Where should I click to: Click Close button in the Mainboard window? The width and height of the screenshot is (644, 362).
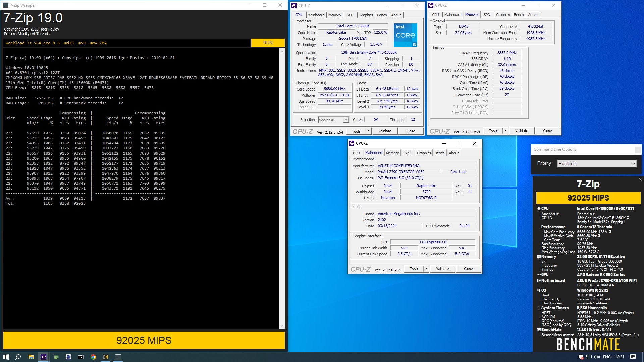(x=468, y=269)
